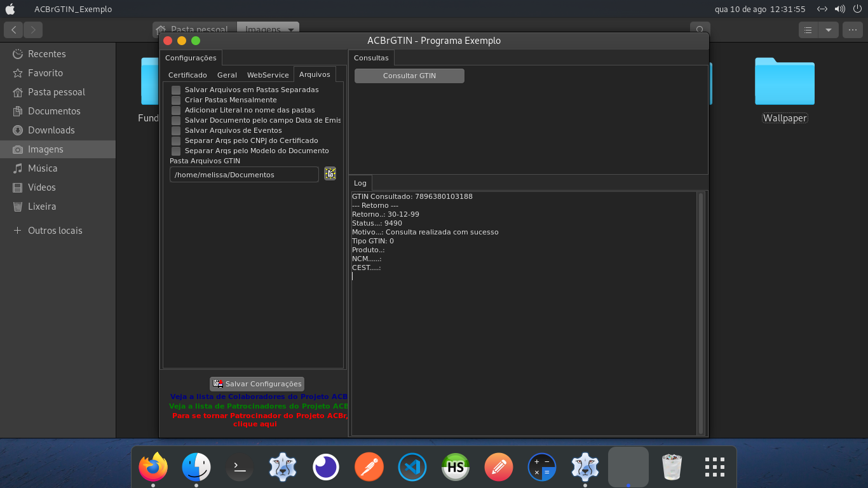Open Música in Files sidebar
Image resolution: width=868 pixels, height=488 pixels.
[57, 168]
